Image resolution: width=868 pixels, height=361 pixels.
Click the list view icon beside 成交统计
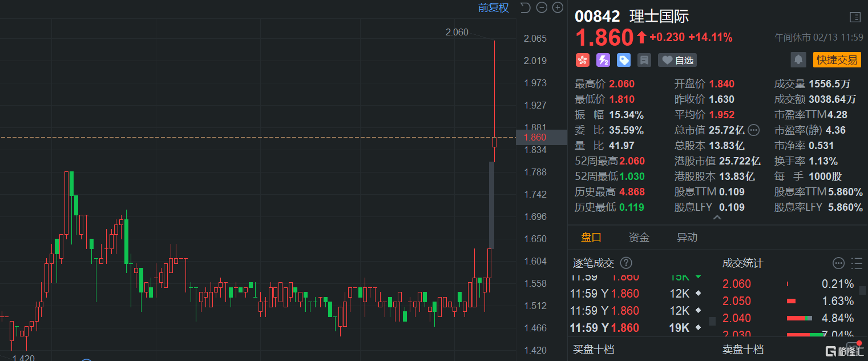(857, 263)
